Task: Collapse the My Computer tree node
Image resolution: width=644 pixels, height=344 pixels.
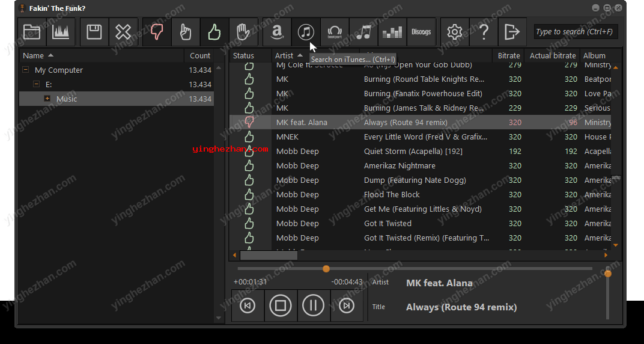Action: tap(25, 70)
